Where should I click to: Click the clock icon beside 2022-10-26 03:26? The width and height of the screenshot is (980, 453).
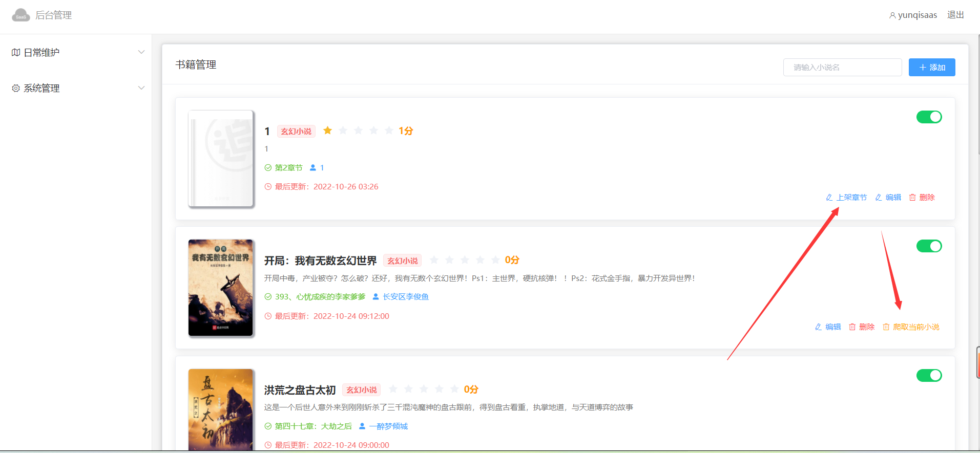coord(268,186)
